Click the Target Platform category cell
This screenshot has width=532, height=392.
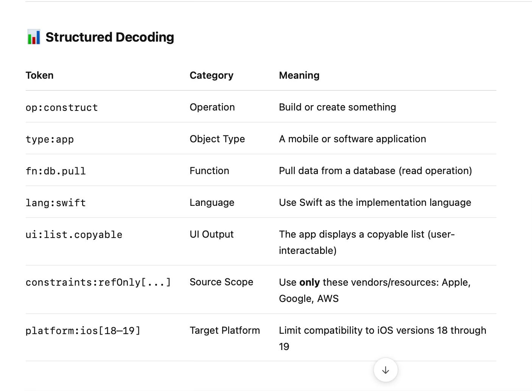tap(225, 330)
